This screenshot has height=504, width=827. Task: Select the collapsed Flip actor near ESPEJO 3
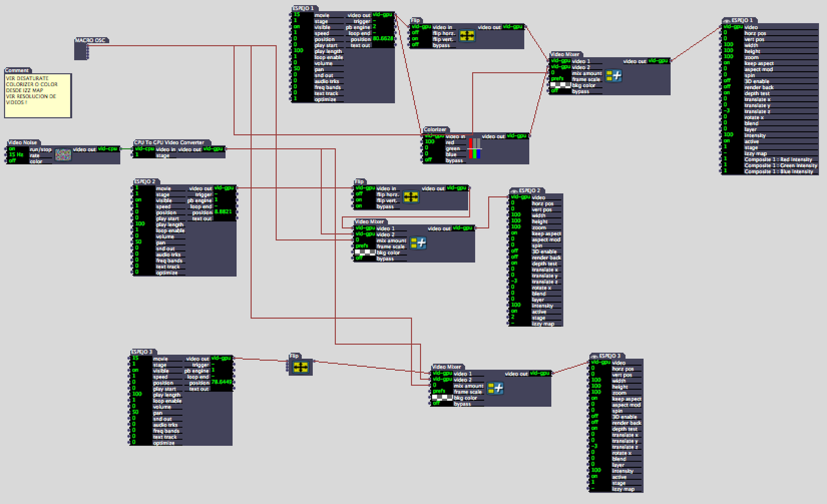coord(300,367)
